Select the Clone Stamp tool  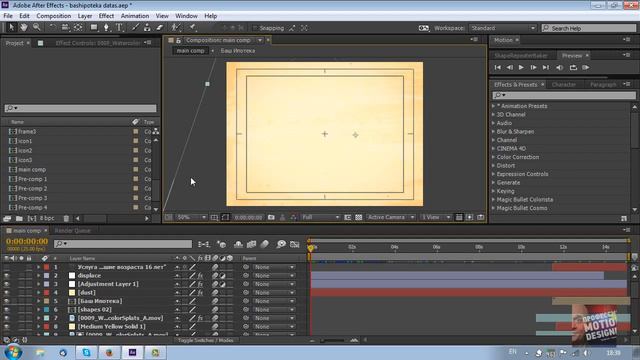[x=147, y=27]
